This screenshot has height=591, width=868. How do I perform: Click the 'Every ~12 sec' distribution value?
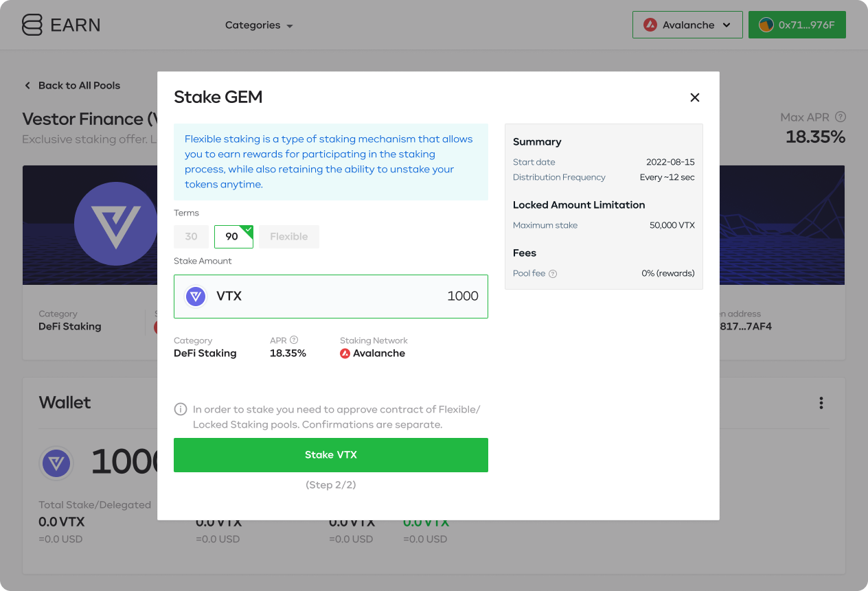tap(667, 177)
